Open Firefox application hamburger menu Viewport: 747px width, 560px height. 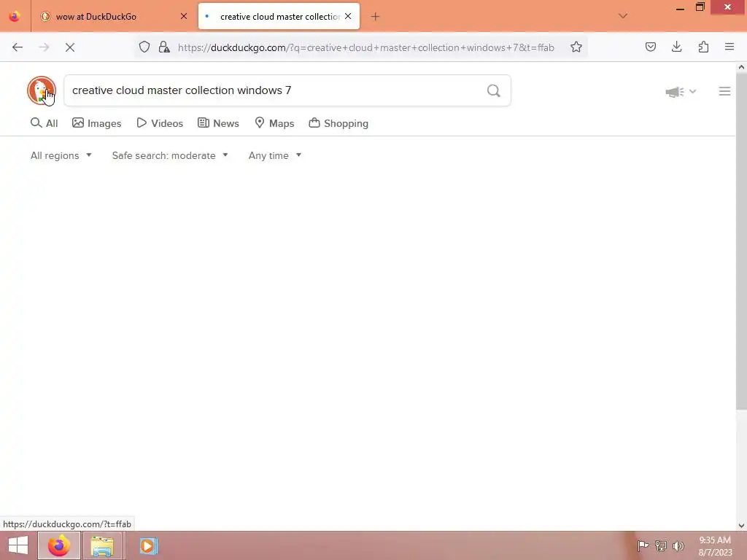click(x=729, y=47)
